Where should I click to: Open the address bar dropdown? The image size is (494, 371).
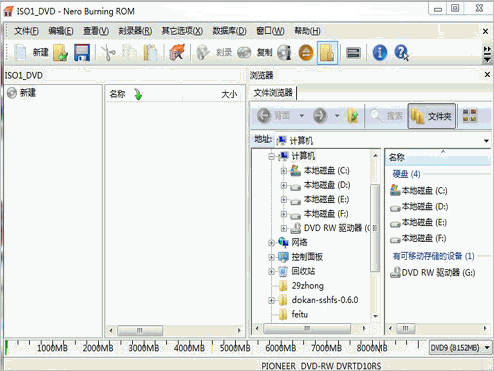(486, 141)
